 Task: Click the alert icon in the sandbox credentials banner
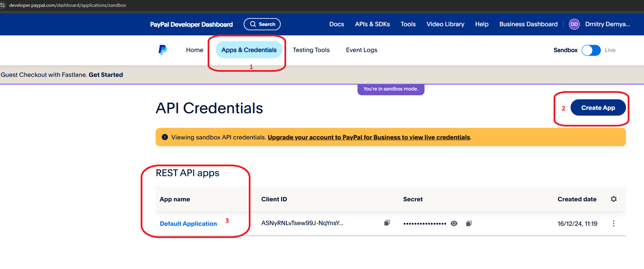(x=165, y=137)
